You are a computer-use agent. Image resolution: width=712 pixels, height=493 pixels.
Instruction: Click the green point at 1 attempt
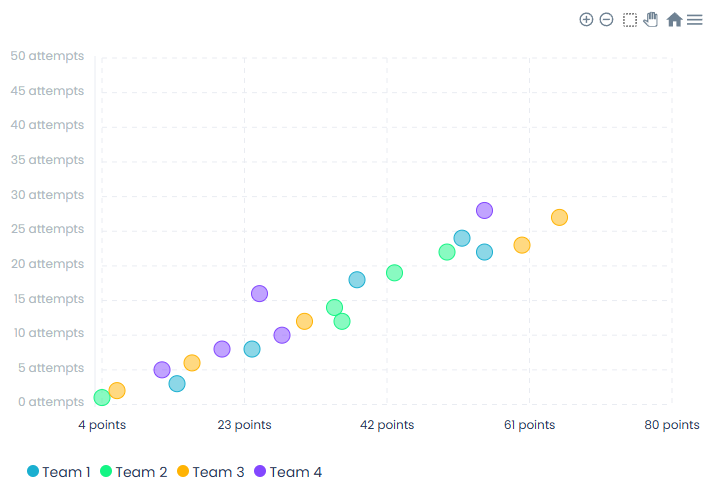(x=102, y=398)
